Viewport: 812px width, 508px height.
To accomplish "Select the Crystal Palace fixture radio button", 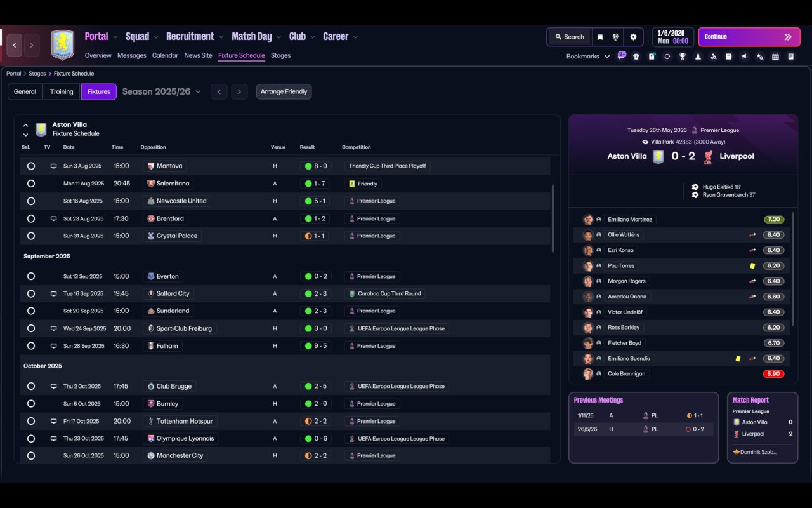I will click(30, 236).
